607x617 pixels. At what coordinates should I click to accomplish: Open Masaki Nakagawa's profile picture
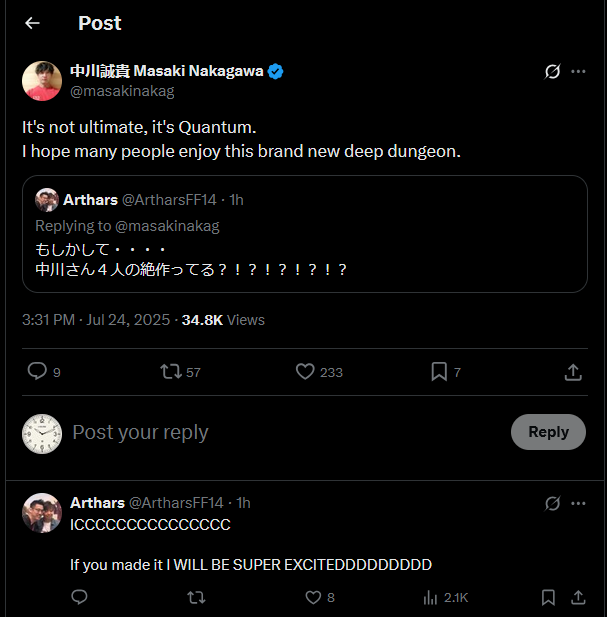(42, 81)
